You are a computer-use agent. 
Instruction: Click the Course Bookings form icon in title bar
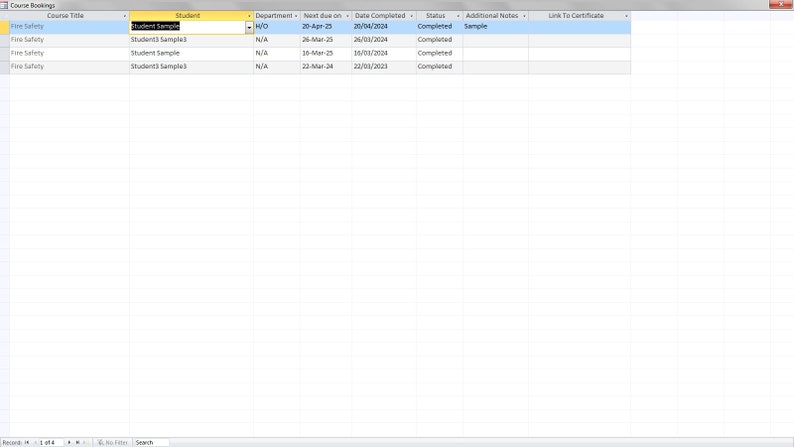click(x=4, y=5)
